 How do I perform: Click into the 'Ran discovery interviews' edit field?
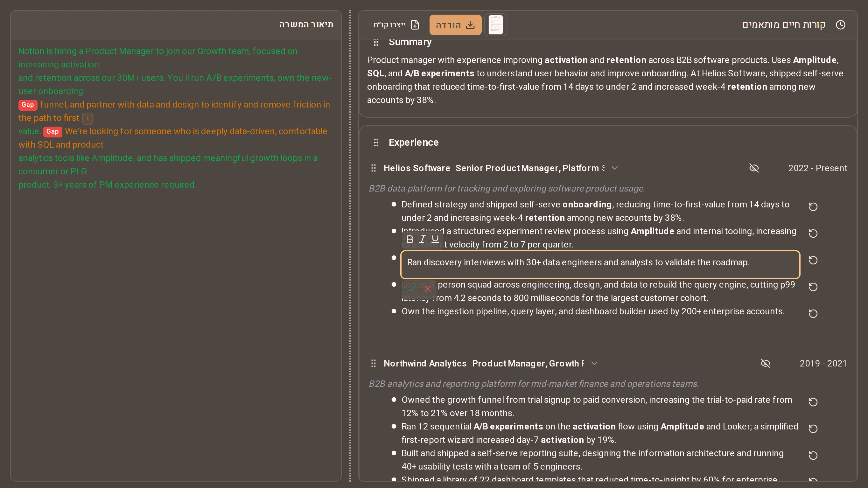tap(600, 264)
